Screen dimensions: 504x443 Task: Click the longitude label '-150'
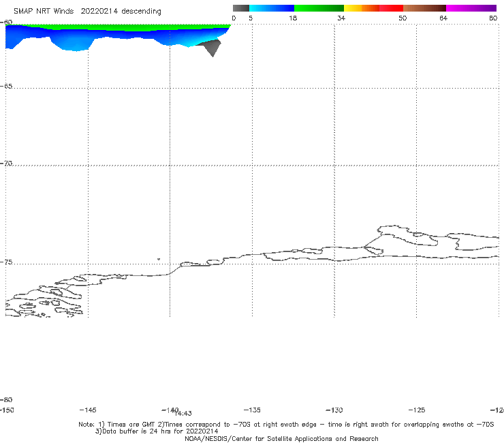point(7,410)
